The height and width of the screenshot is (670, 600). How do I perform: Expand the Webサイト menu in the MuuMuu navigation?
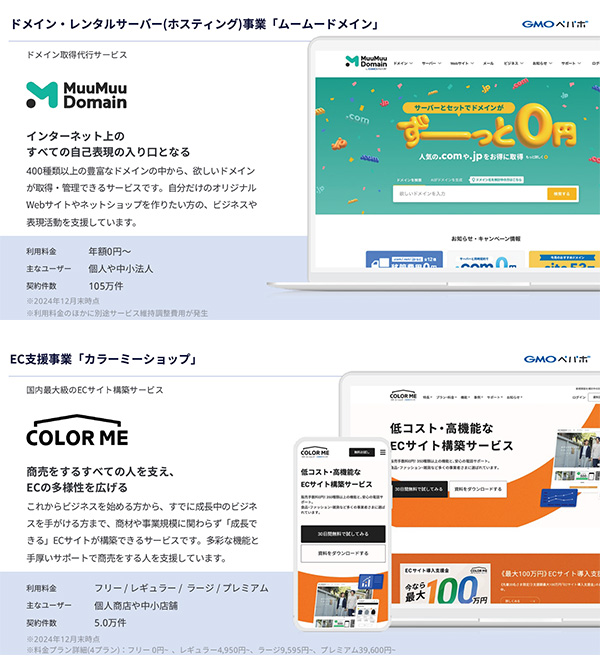pos(462,63)
